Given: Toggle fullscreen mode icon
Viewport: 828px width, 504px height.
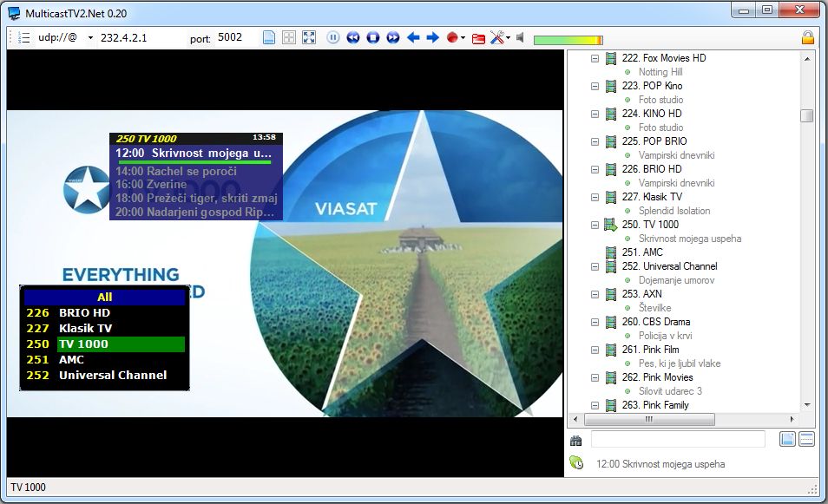Looking at the screenshot, I should pyautogui.click(x=309, y=37).
